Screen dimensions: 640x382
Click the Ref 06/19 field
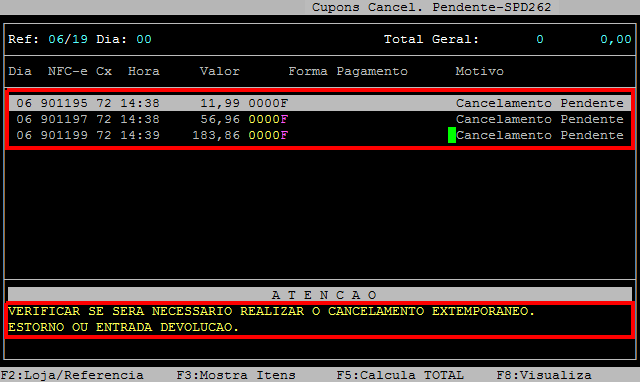point(68,39)
